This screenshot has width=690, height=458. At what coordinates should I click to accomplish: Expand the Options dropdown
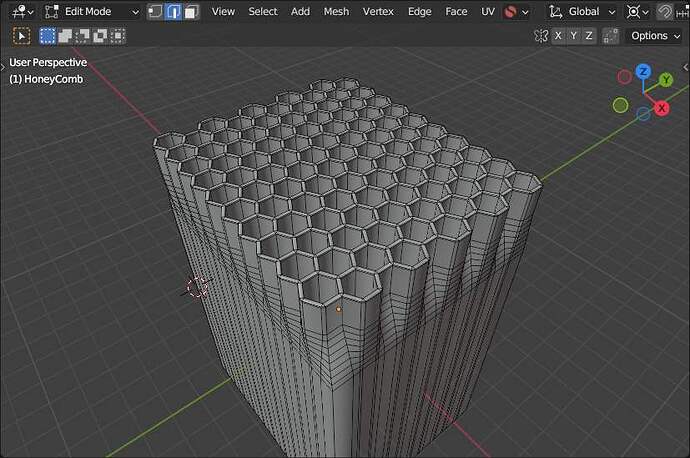click(656, 36)
